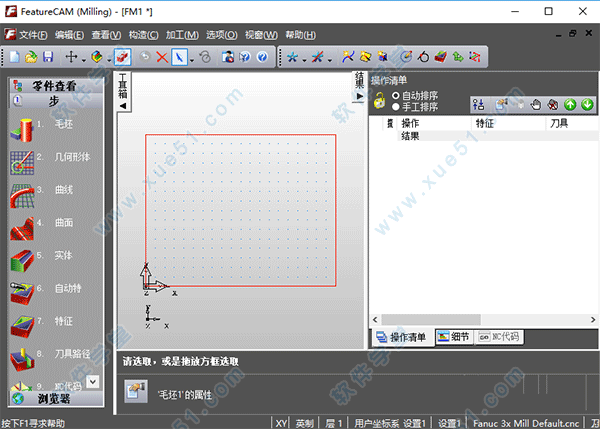The image size is (600, 429).
Task: Select the pan/move view cross tool
Action: [71, 57]
